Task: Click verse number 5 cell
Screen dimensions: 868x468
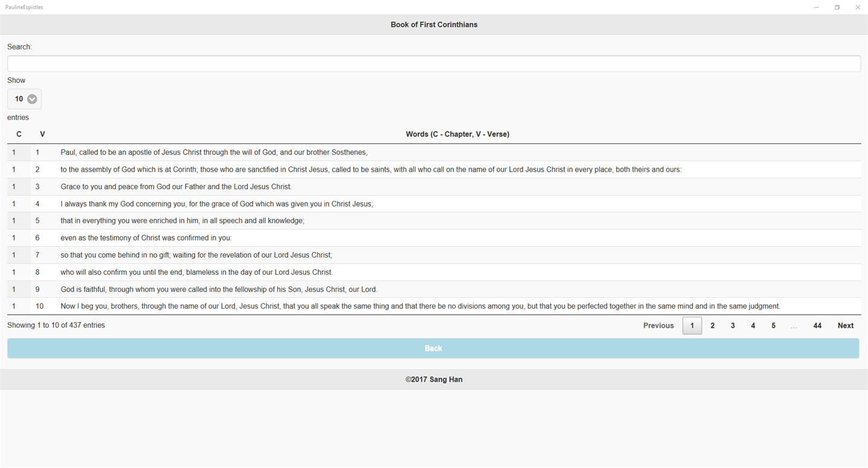Action: (42, 221)
